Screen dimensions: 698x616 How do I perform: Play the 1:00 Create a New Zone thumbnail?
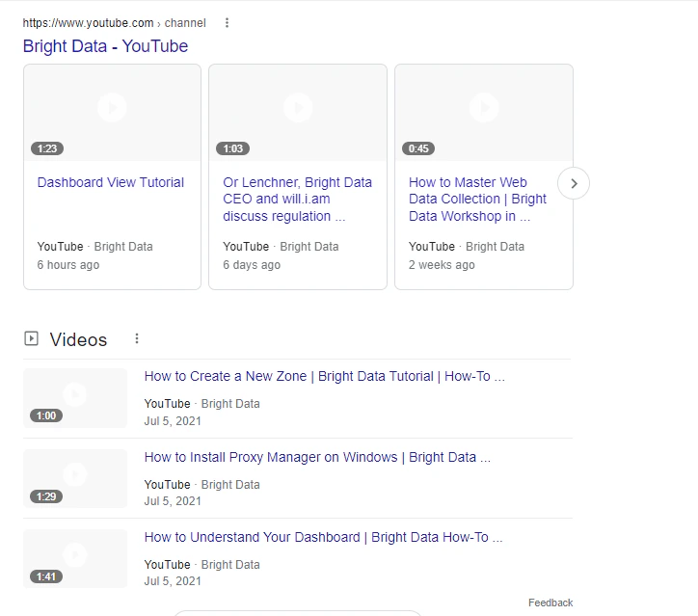[75, 398]
